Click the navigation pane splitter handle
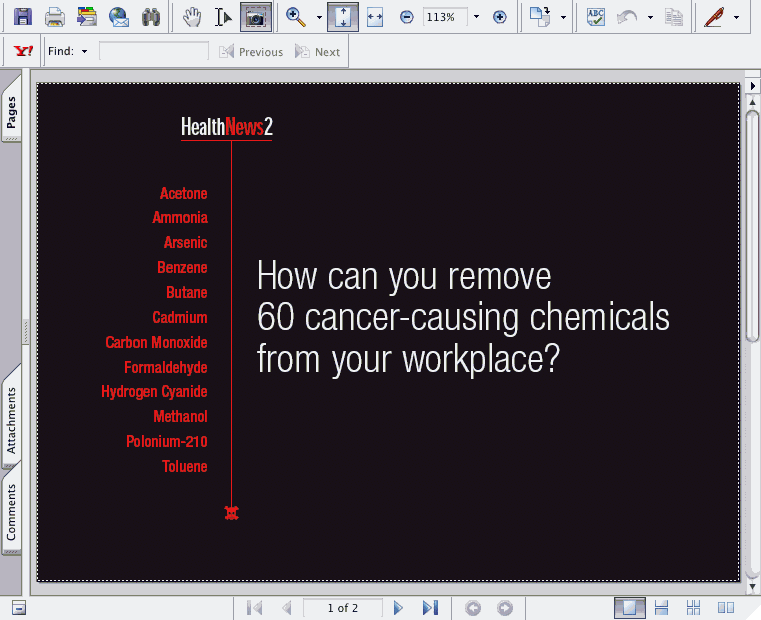The width and height of the screenshot is (761, 620). click(26, 332)
